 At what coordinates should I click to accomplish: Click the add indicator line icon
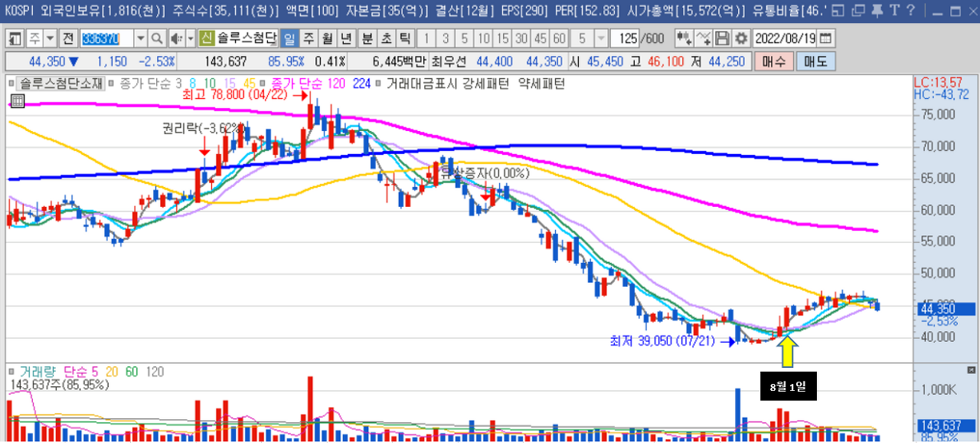(704, 38)
